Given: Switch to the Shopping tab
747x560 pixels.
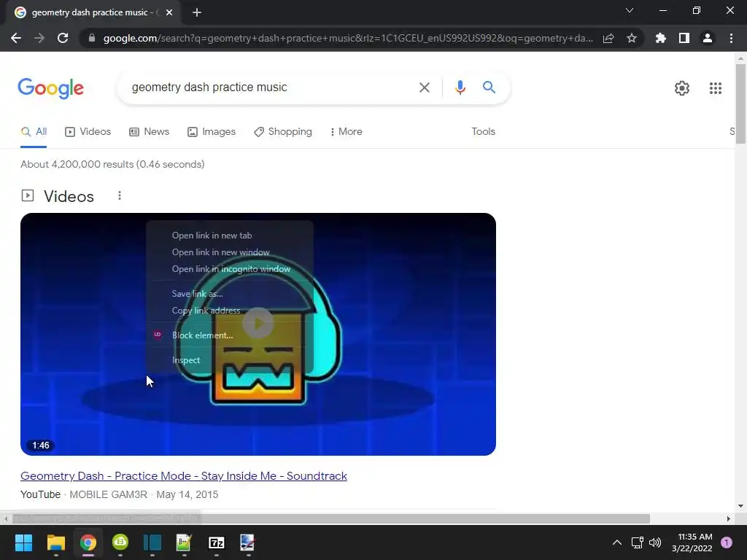Looking at the screenshot, I should (x=283, y=132).
